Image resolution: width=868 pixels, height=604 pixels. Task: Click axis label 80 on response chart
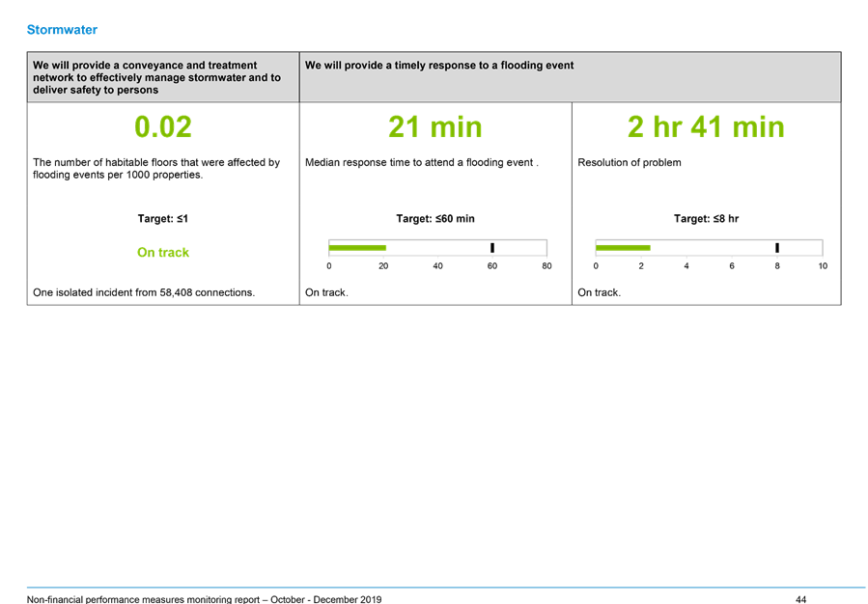[x=546, y=266]
